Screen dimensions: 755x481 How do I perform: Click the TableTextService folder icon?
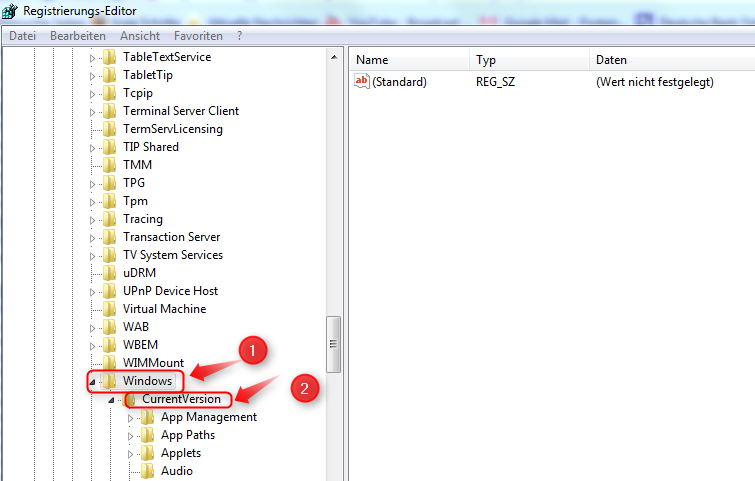pyautogui.click(x=109, y=57)
